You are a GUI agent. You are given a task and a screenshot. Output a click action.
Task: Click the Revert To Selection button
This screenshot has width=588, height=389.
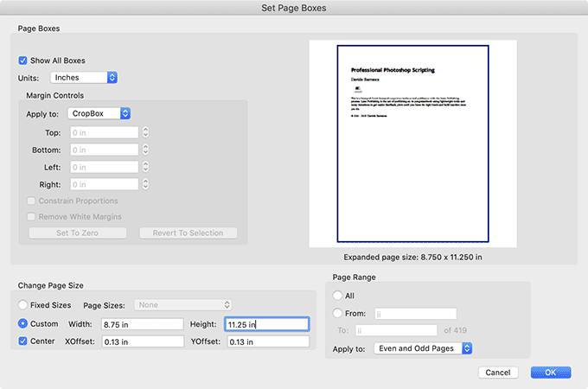[189, 233]
